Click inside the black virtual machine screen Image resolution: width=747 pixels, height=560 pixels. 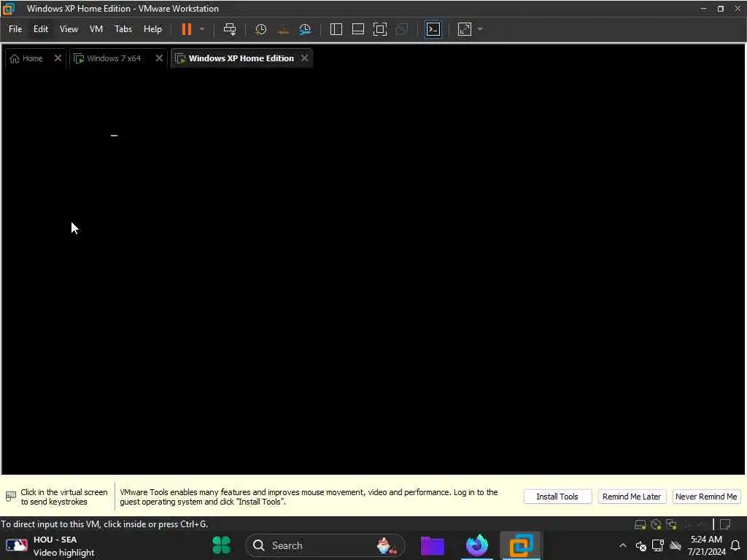point(373,271)
